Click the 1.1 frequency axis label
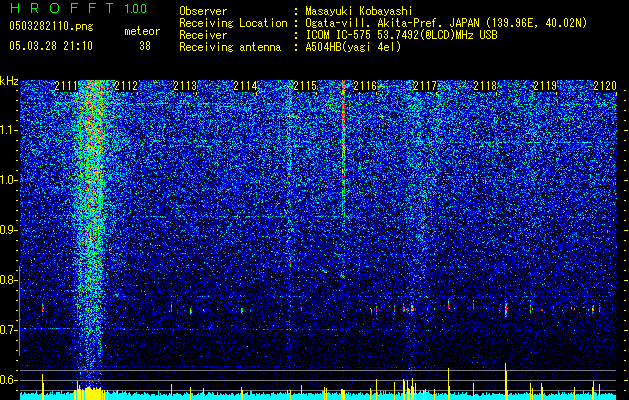 click(9, 130)
